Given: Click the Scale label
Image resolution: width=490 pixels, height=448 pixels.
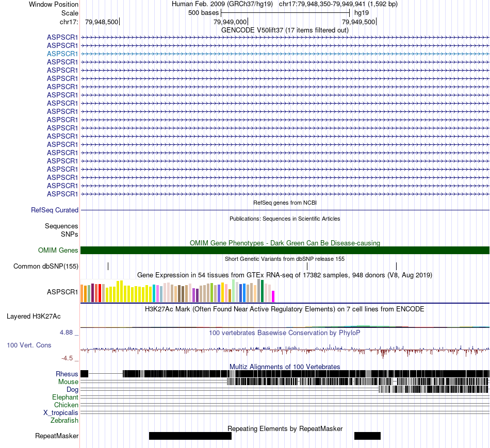Looking at the screenshot, I should pos(70,13).
